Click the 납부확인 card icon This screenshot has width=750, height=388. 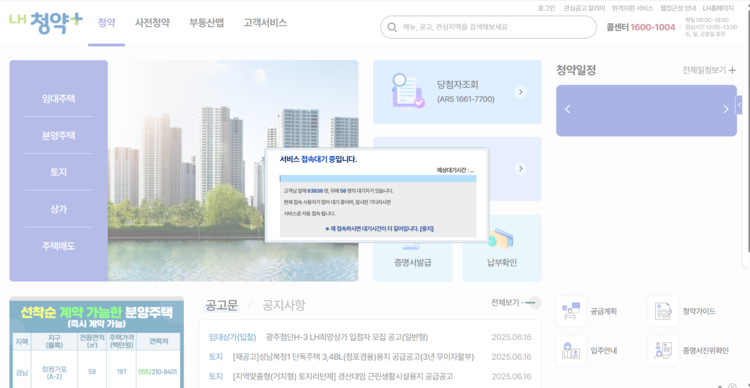tap(501, 238)
